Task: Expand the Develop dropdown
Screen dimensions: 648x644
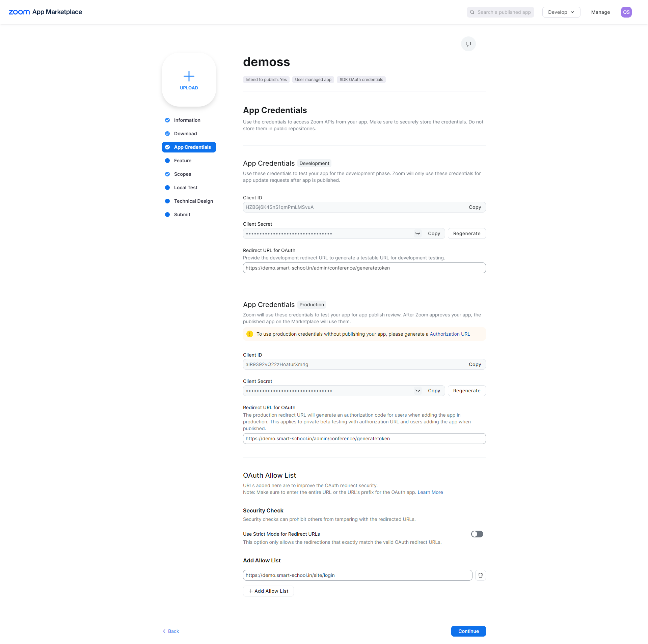Action: 561,12
